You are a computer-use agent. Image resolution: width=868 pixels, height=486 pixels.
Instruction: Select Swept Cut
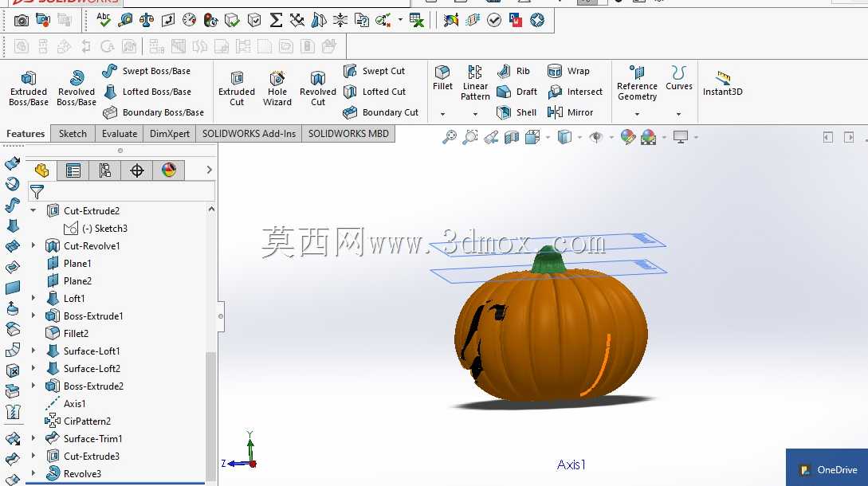click(x=374, y=71)
